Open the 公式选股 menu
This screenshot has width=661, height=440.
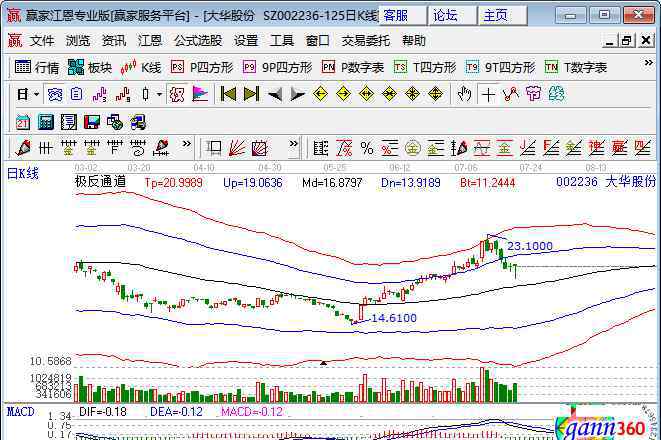pos(198,41)
